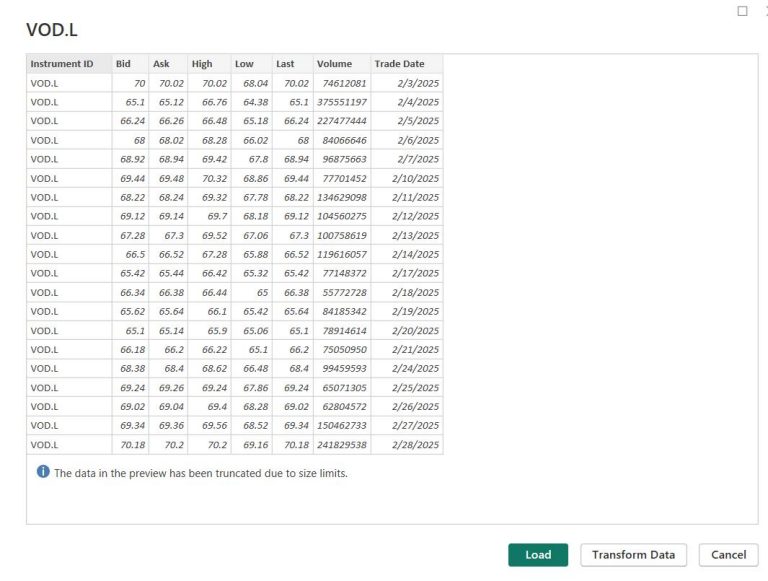Click volume cell 241829538
Image resolution: width=768 pixels, height=581 pixels.
click(342, 445)
